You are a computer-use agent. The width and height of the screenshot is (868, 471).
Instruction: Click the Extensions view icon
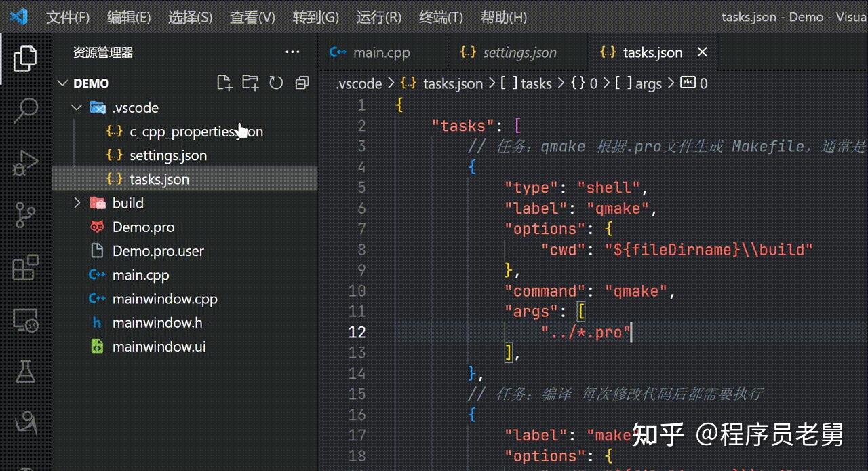(x=25, y=269)
